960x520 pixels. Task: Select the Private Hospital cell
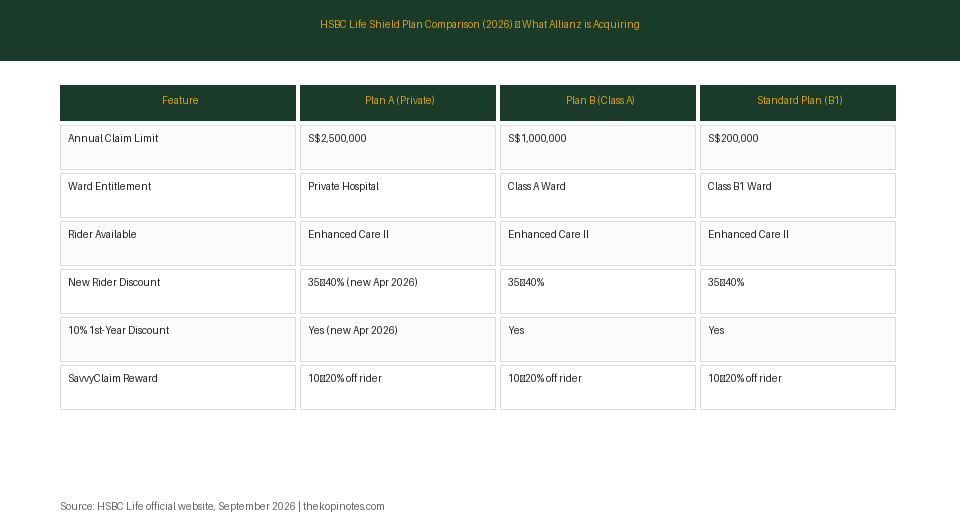(x=398, y=195)
